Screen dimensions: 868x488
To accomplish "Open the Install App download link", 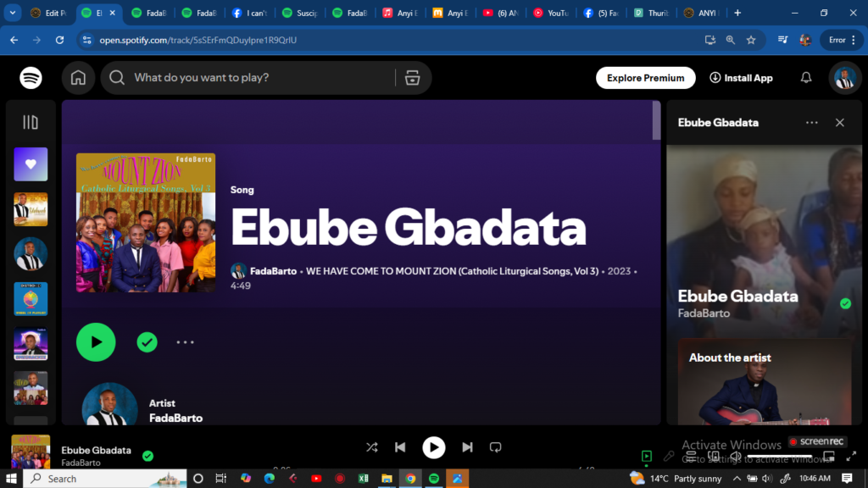I will [741, 78].
